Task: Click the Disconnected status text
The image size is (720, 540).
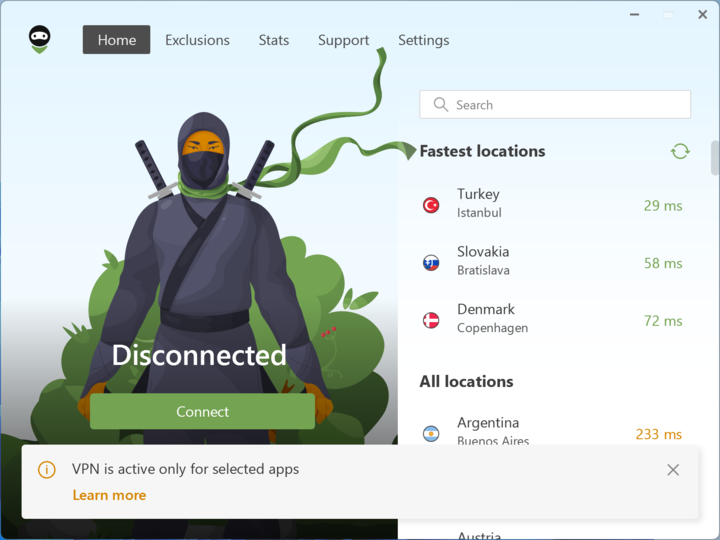Action: tap(199, 355)
